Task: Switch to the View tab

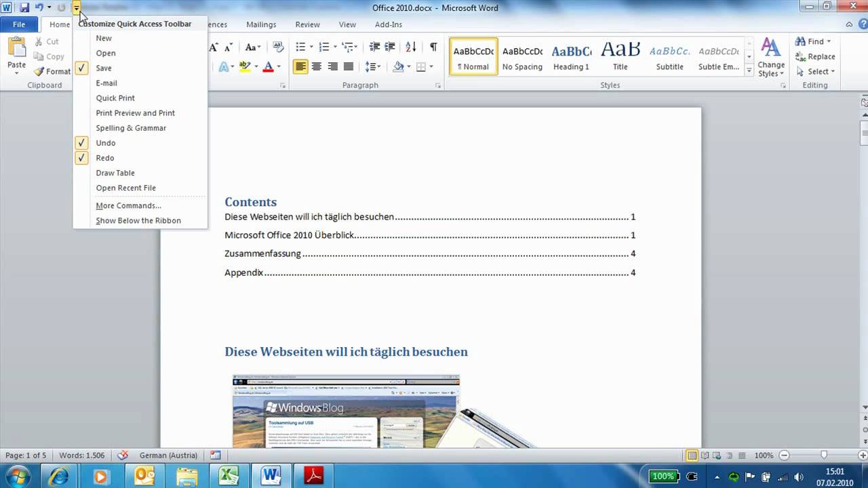Action: click(x=347, y=24)
